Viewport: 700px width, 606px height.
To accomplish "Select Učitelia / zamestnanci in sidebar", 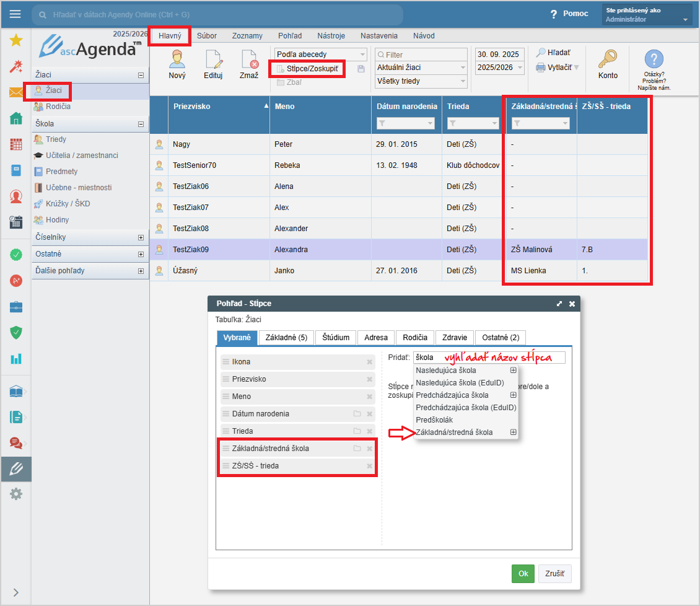I will (82, 156).
